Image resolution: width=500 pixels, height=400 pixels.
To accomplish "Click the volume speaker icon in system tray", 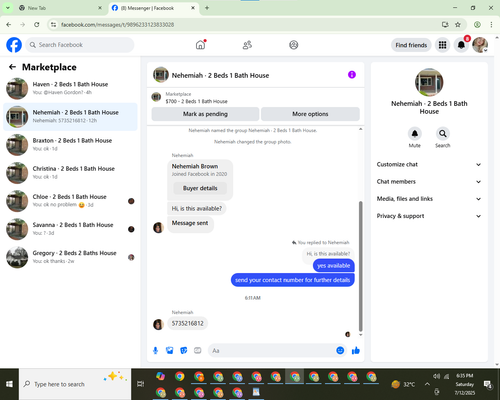I will (x=436, y=376).
